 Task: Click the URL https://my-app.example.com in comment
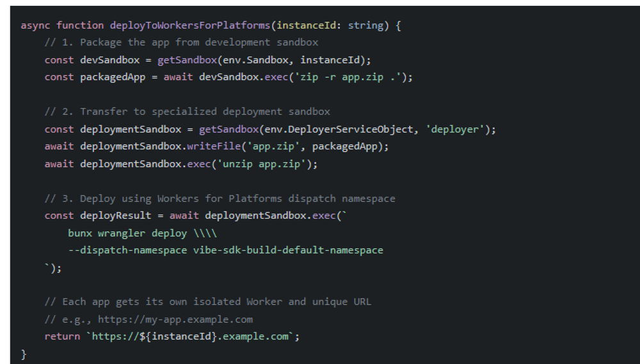click(175, 319)
